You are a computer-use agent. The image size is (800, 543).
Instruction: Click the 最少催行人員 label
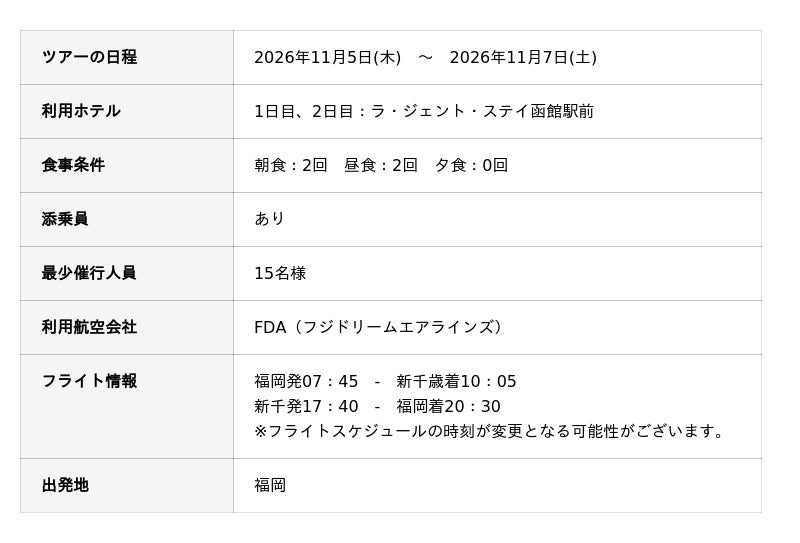[x=89, y=274]
